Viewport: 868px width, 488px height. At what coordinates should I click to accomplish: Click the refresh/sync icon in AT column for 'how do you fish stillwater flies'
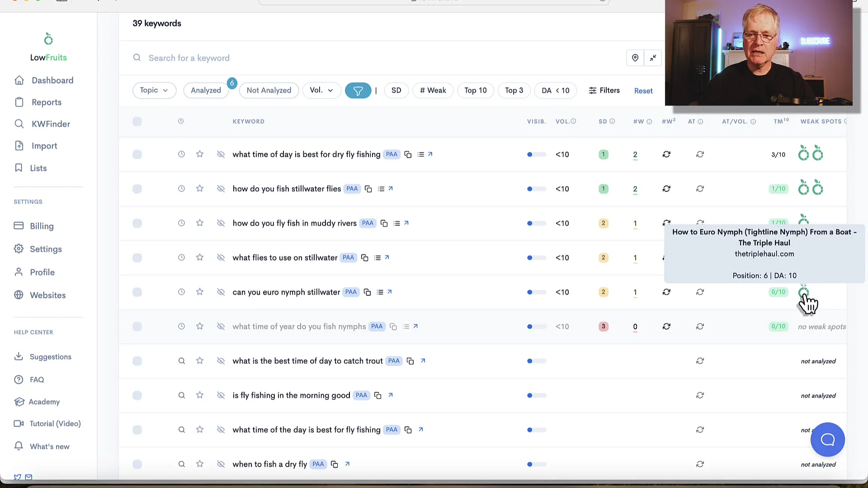click(666, 188)
